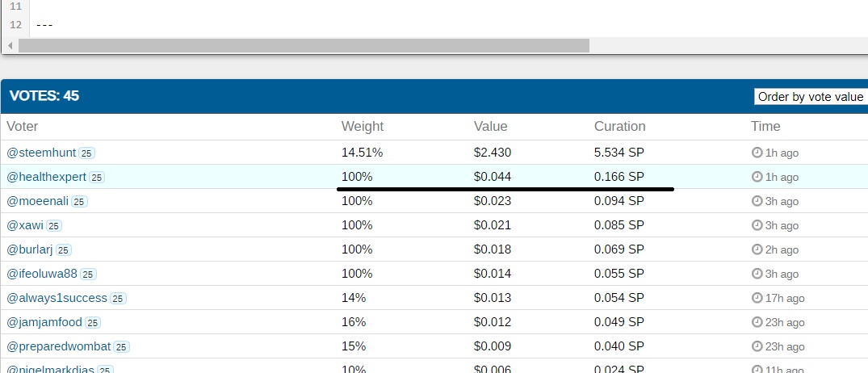Select the $0.021 value cell

point(492,225)
